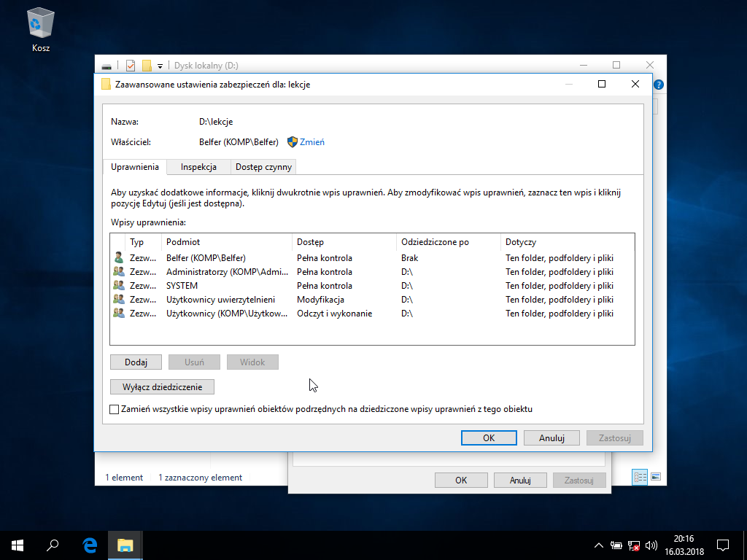Click the Odczyt i wykonanie access cell
The image size is (747, 560).
(334, 314)
